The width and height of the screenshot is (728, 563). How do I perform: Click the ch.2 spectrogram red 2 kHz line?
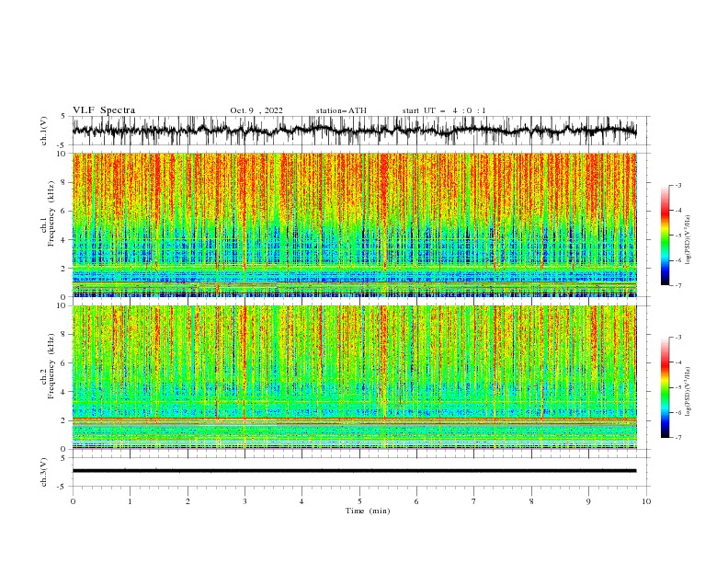pos(354,419)
